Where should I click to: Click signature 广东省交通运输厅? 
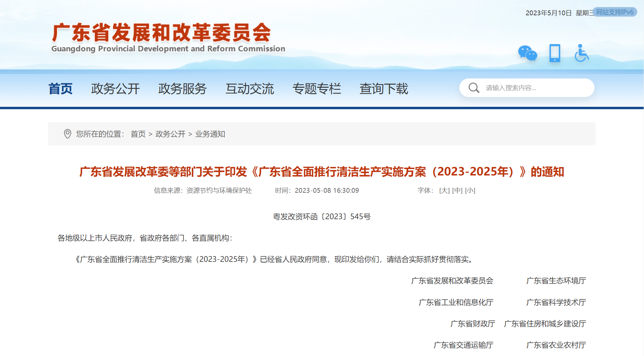(x=463, y=345)
